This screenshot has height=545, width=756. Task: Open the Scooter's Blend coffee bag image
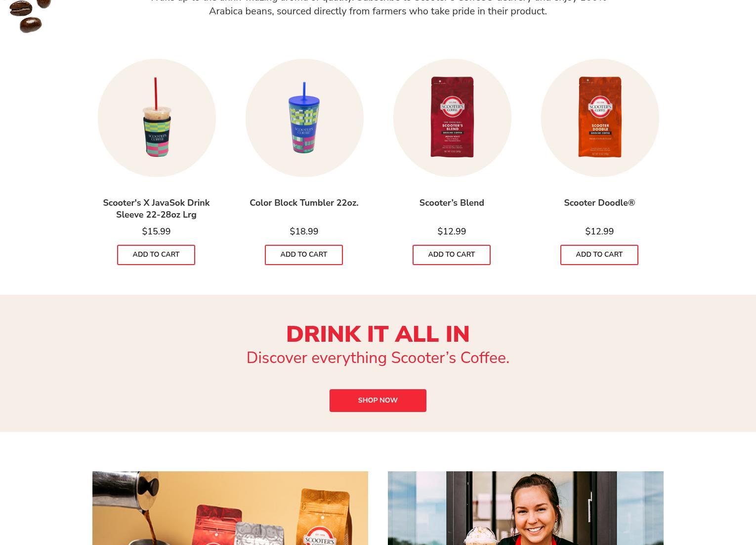[x=452, y=118]
